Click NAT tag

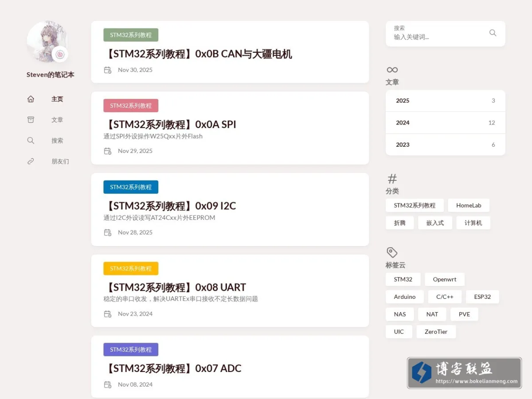pos(432,314)
